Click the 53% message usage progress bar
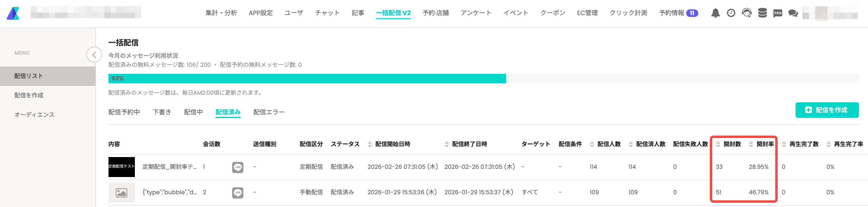The width and height of the screenshot is (868, 207). point(307,78)
